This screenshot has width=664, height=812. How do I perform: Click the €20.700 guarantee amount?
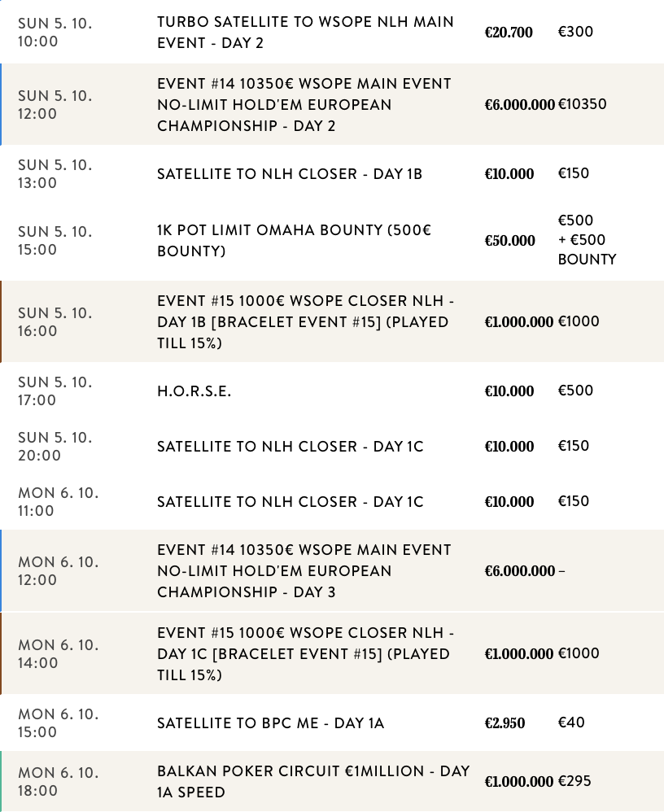509,33
